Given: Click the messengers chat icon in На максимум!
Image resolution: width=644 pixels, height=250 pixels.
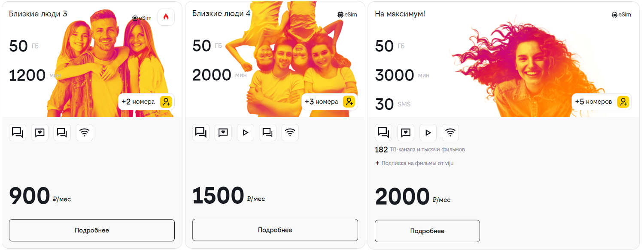Looking at the screenshot, I should (383, 133).
